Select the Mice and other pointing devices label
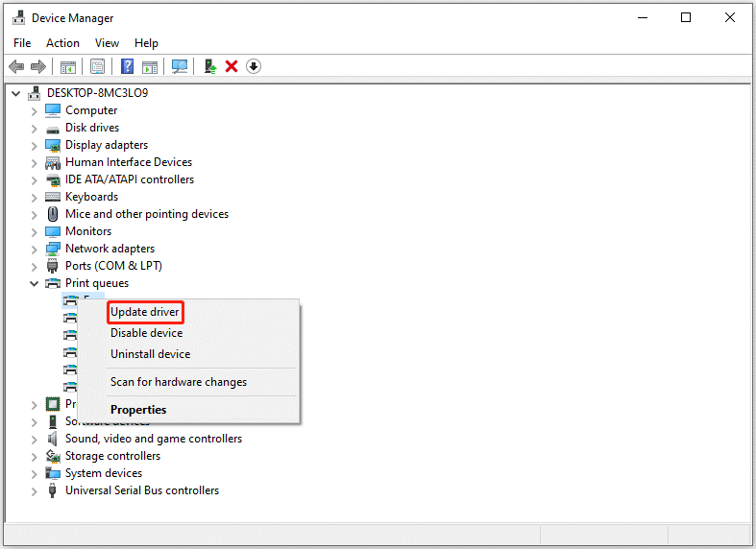Image resolution: width=756 pixels, height=549 pixels. pos(147,214)
